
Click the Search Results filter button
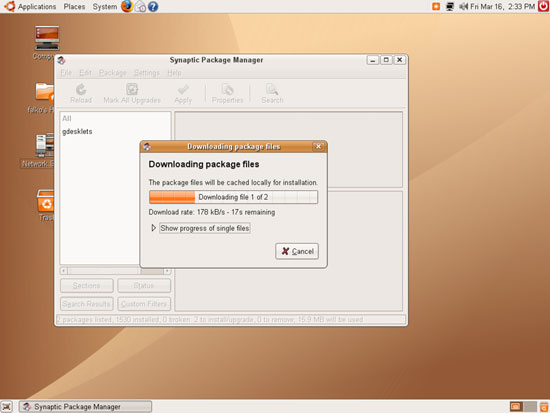(x=87, y=304)
